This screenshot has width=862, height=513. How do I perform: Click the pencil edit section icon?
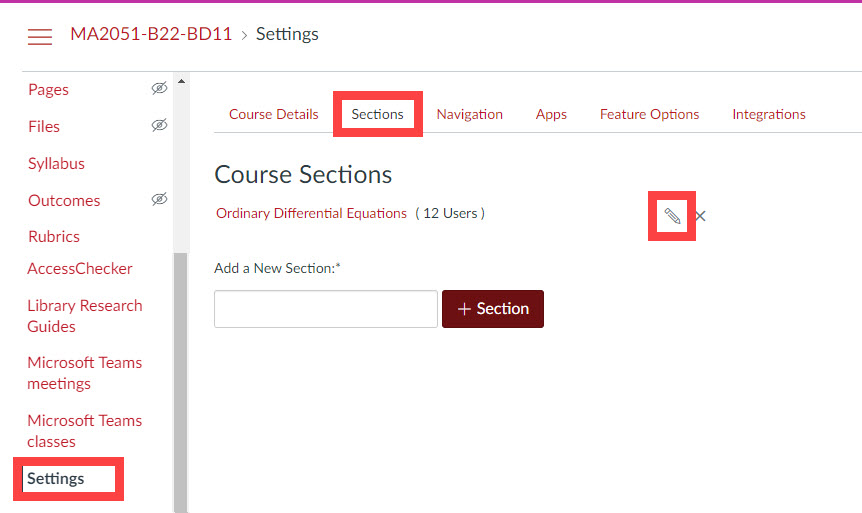(x=672, y=215)
